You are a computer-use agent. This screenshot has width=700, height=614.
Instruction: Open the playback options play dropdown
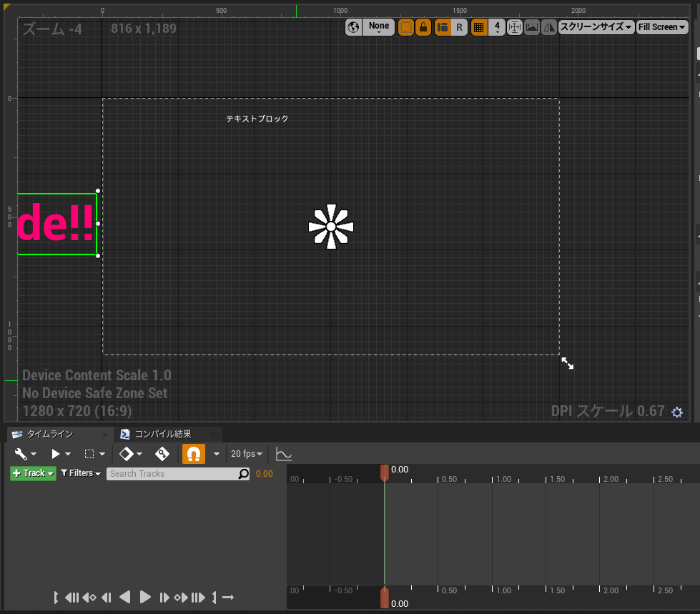click(x=61, y=454)
